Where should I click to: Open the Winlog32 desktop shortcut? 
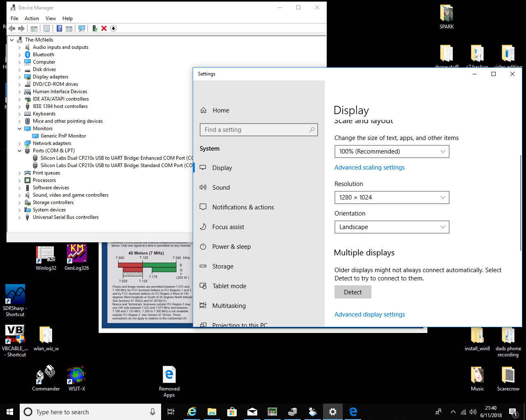tap(46, 258)
